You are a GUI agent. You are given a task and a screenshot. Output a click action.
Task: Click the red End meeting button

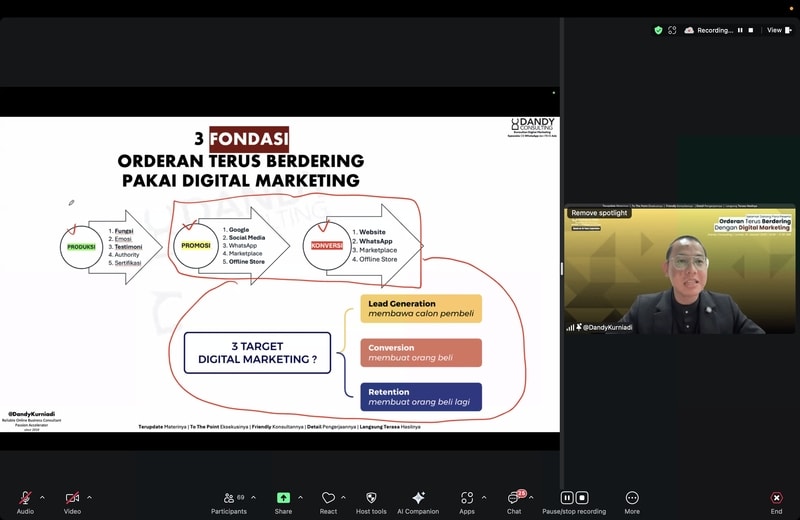pyautogui.click(x=776, y=497)
